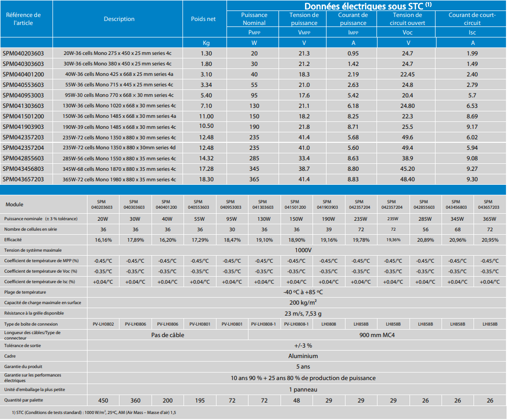Select the net weight value '17.28'
Screen dimensions: 507x420
coord(206,169)
